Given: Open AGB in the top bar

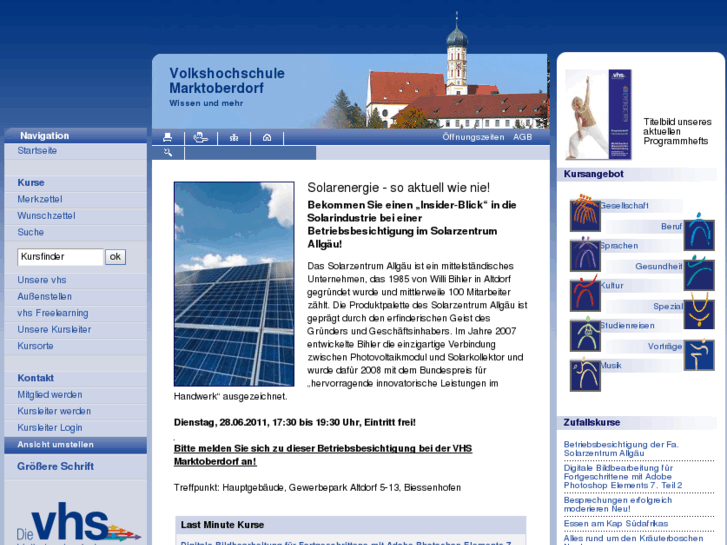Looking at the screenshot, I should coord(523,137).
